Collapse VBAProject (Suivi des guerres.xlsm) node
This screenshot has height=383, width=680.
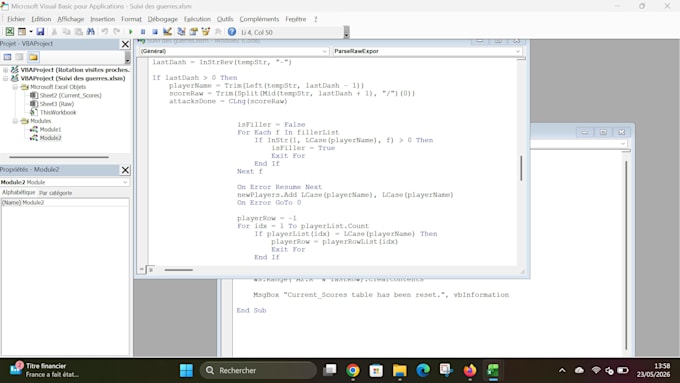pyautogui.click(x=5, y=78)
